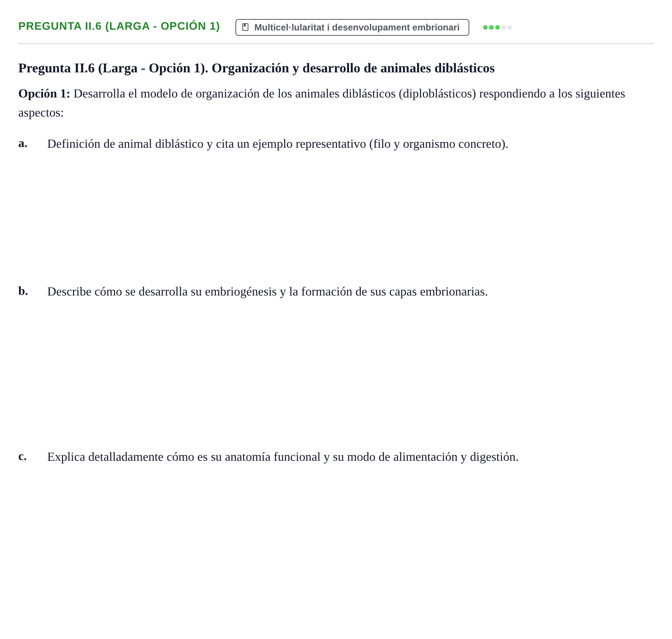Click the 'Opción 1:' bold label

pyautogui.click(x=44, y=94)
